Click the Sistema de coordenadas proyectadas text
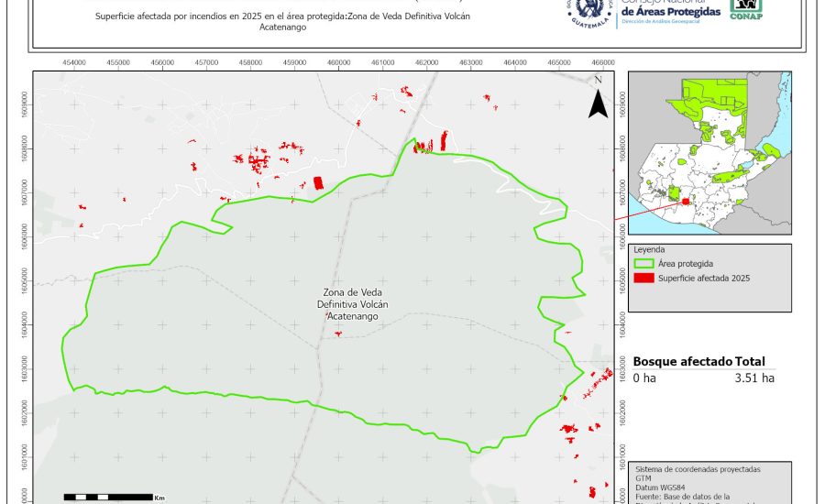The height and width of the screenshot is (504, 825). point(697,468)
